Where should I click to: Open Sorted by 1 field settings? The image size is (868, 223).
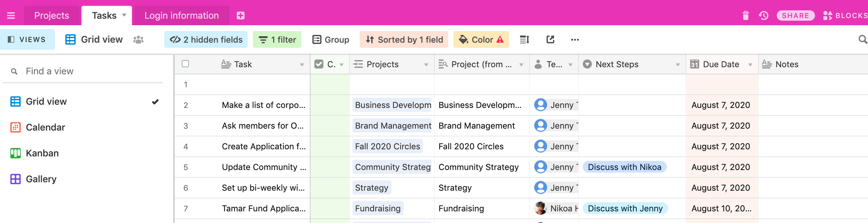click(x=404, y=39)
